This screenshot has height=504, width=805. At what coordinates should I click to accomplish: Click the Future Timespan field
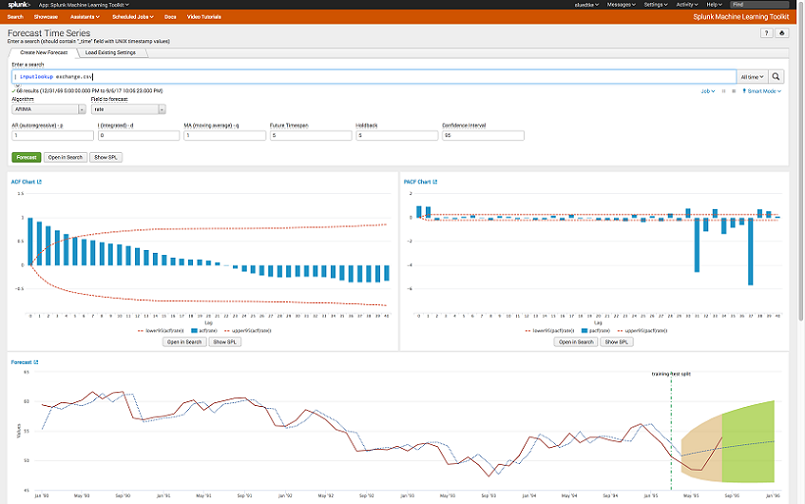[311, 135]
